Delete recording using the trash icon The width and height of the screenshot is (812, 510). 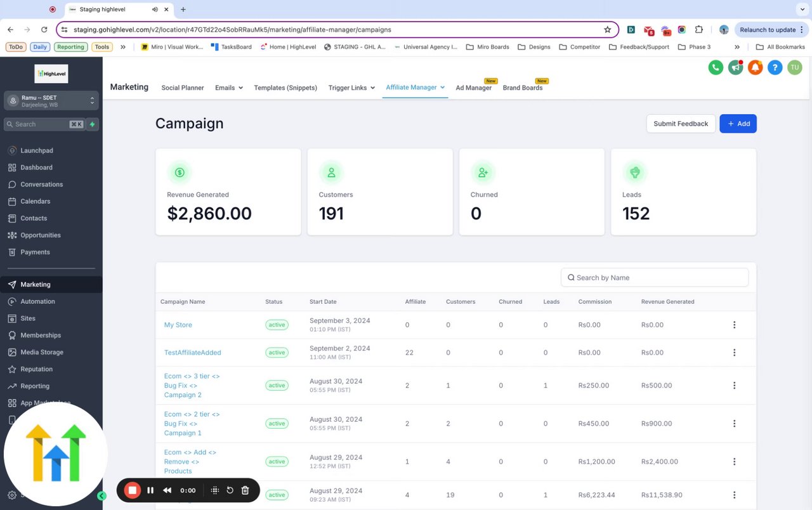(245, 490)
